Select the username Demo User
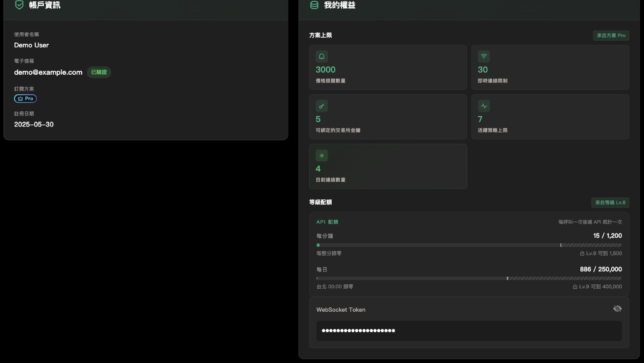The image size is (644, 363). [31, 45]
